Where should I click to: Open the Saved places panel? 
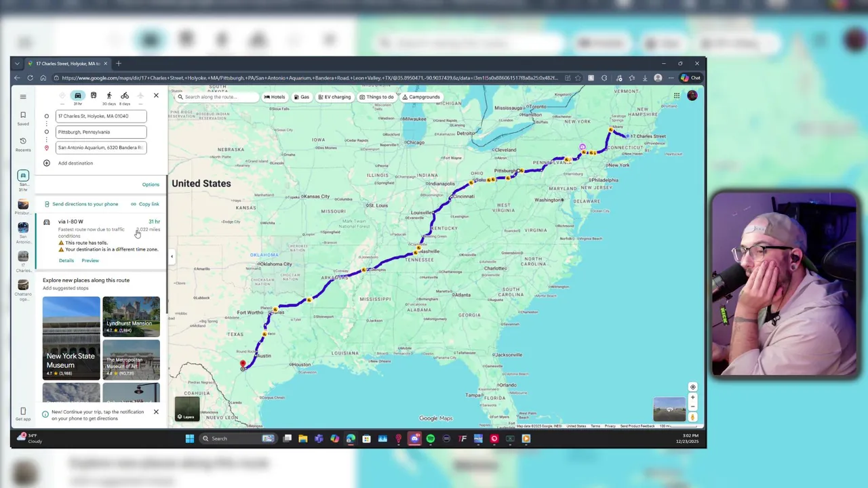coord(23,118)
